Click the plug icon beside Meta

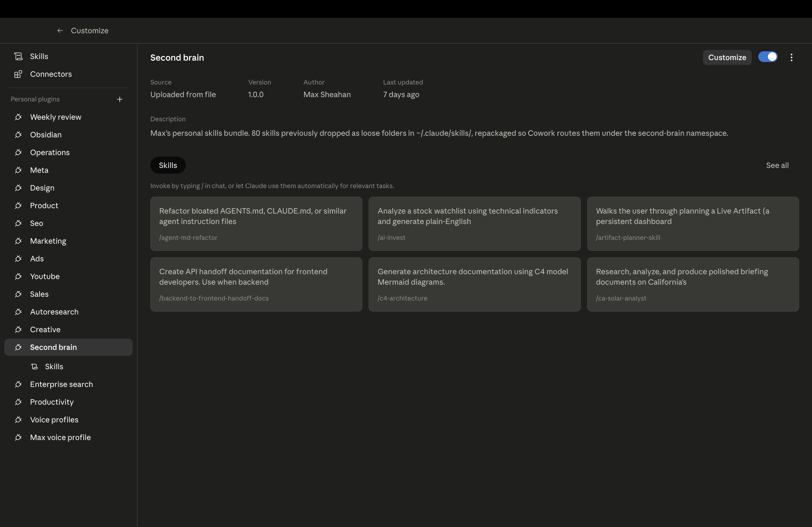click(x=19, y=170)
